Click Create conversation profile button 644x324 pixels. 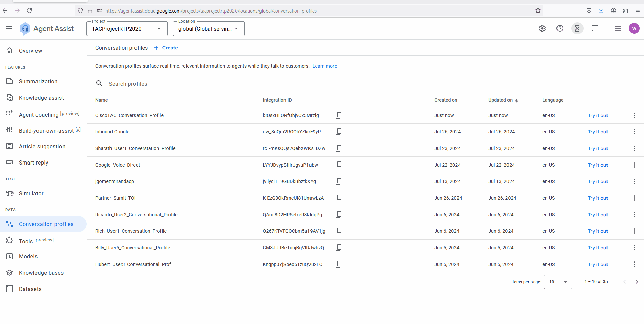click(x=166, y=48)
